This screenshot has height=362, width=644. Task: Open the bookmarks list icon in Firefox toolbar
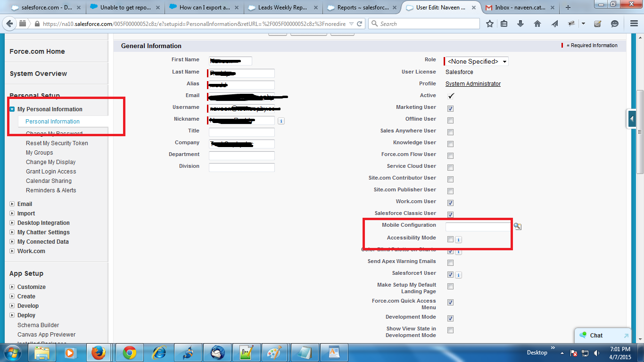click(x=504, y=24)
